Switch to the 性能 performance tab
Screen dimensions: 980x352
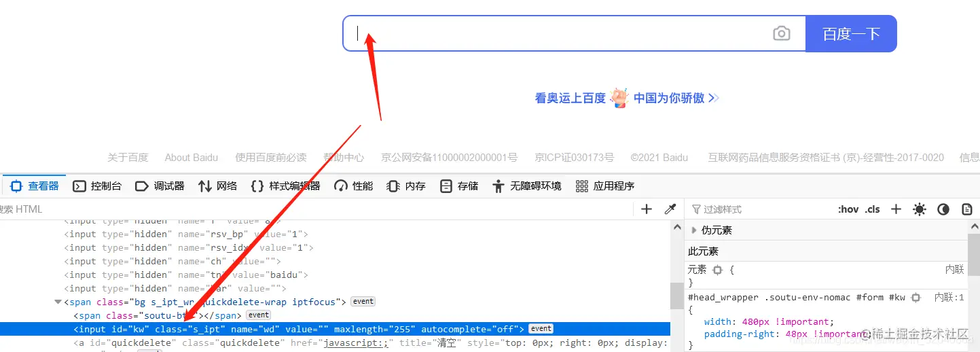(353, 186)
